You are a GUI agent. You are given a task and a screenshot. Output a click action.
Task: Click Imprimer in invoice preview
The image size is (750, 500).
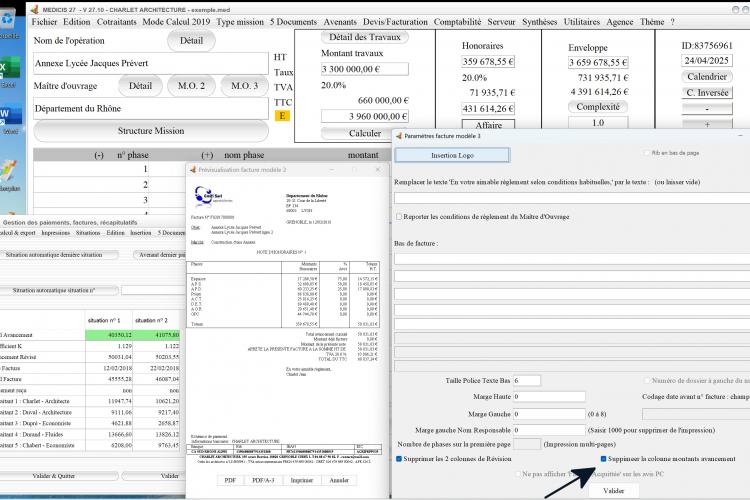pyautogui.click(x=302, y=480)
